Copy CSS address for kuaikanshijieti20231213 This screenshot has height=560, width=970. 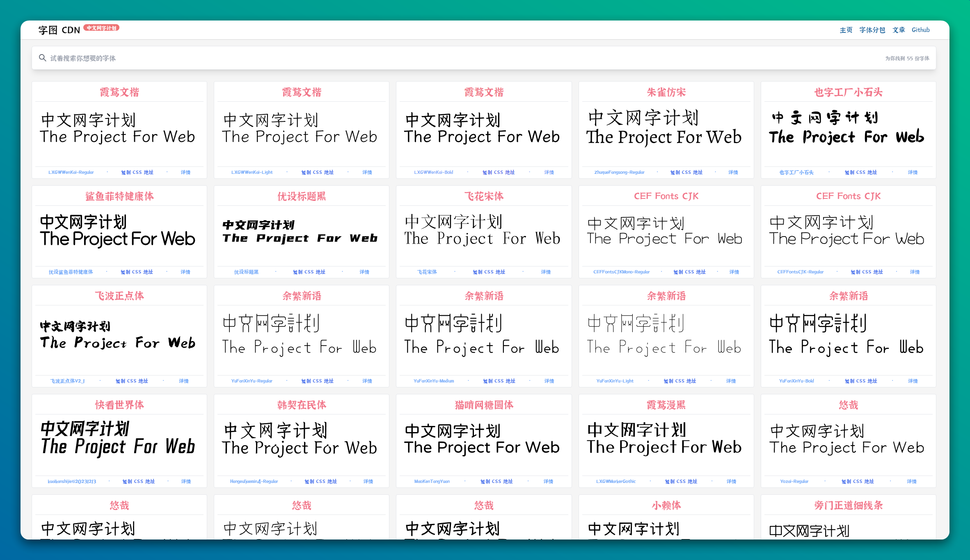tap(139, 481)
